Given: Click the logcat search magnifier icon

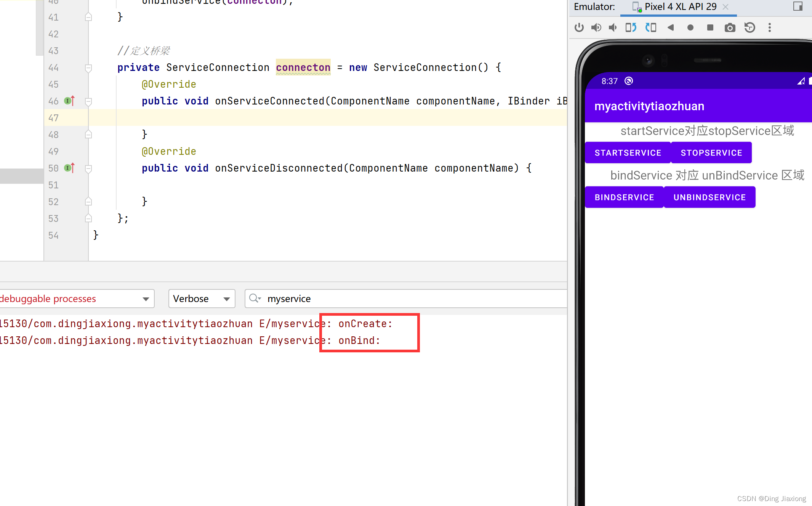Looking at the screenshot, I should coord(255,299).
